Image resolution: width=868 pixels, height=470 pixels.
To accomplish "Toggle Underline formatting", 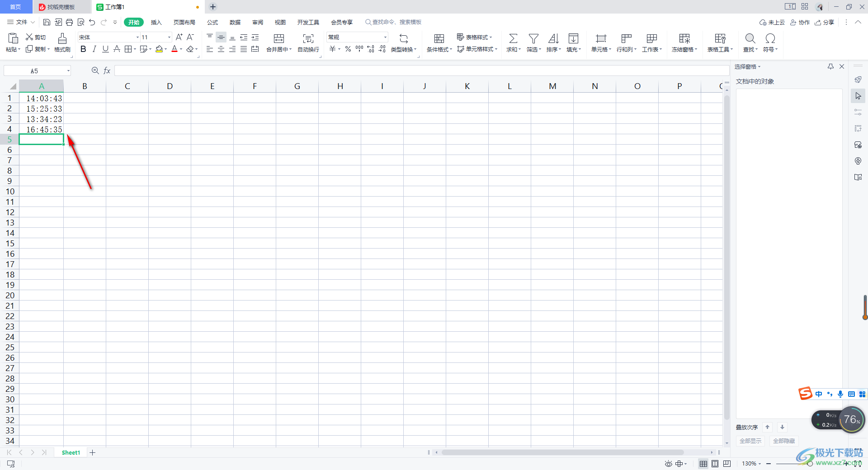I will pyautogui.click(x=105, y=49).
